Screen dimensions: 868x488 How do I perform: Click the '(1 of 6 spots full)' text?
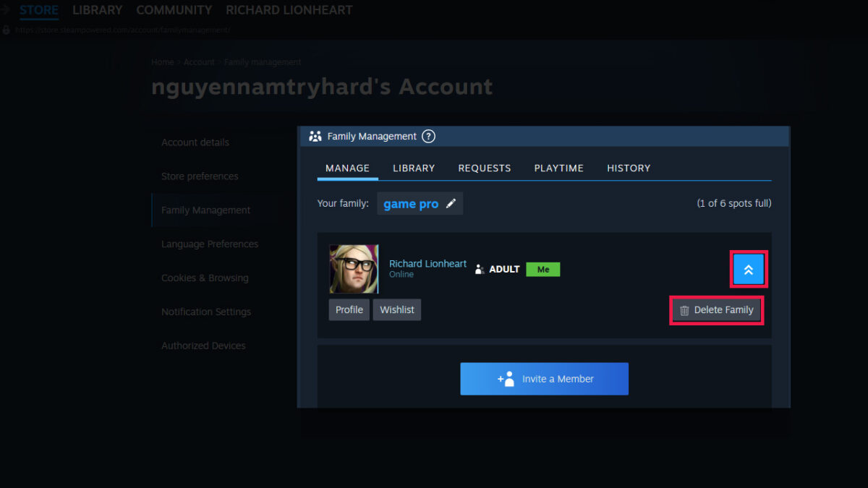coord(734,204)
